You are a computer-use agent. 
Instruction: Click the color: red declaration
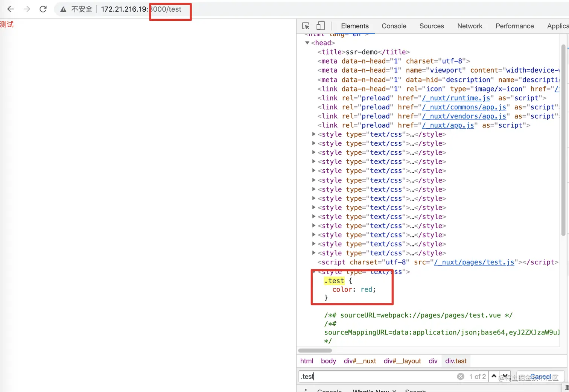click(x=354, y=289)
